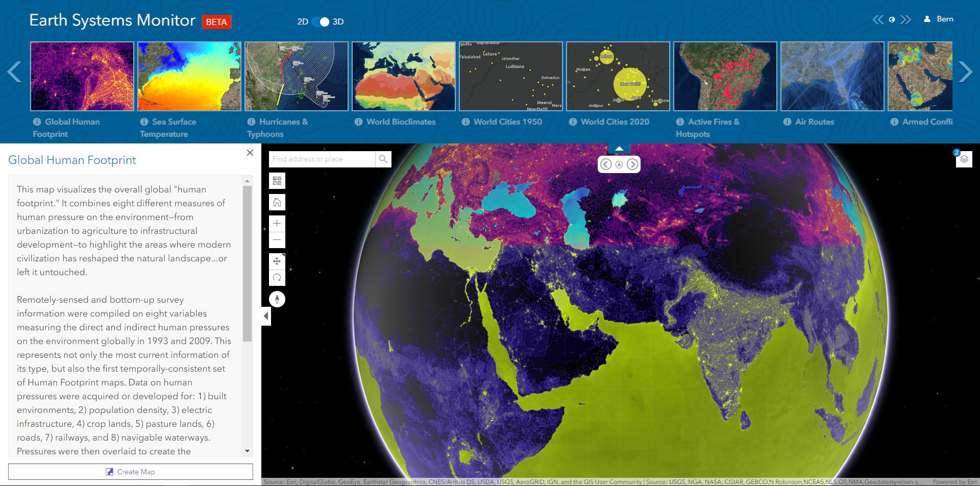Show info for Armed Conflict

pos(894,121)
